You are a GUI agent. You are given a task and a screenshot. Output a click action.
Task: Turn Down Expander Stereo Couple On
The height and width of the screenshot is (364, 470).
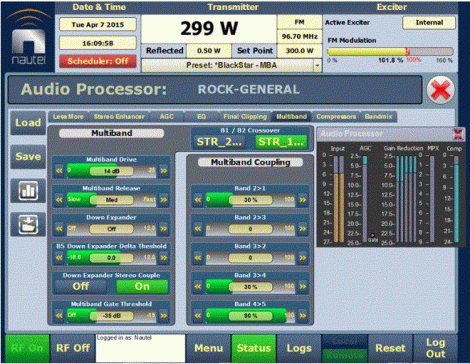(x=142, y=286)
